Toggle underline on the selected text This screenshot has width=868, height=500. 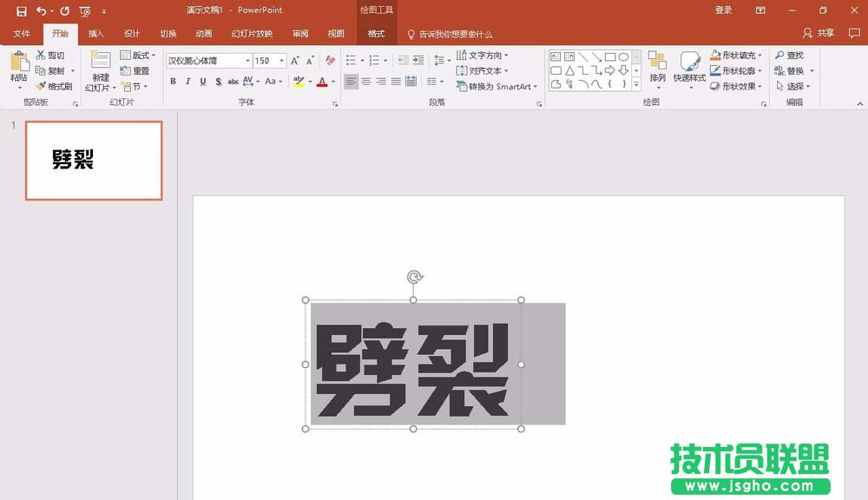coord(203,81)
